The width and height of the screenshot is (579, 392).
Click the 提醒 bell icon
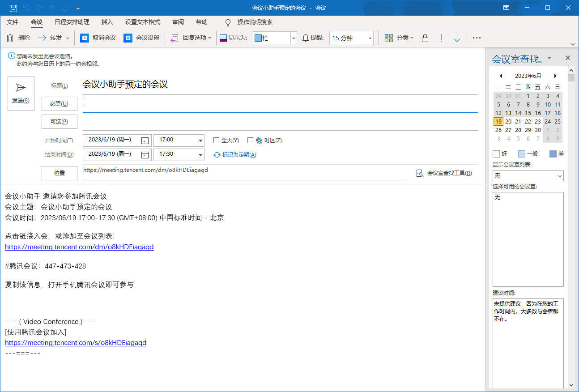(306, 38)
